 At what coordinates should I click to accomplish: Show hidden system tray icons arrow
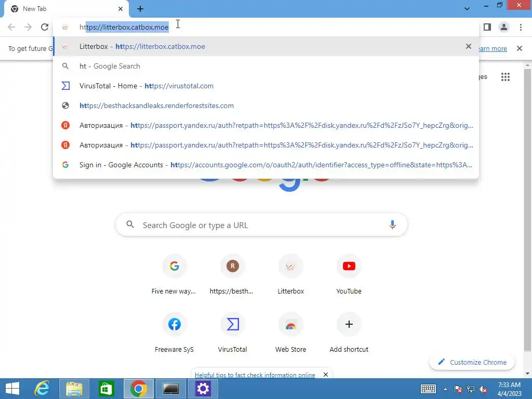[x=445, y=389]
